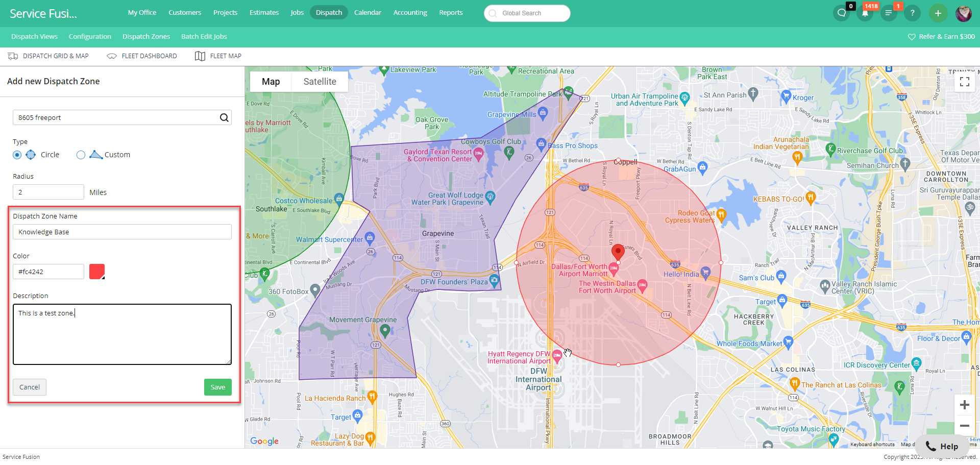Switch to Satellite map view
This screenshot has height=465, width=980.
(320, 82)
